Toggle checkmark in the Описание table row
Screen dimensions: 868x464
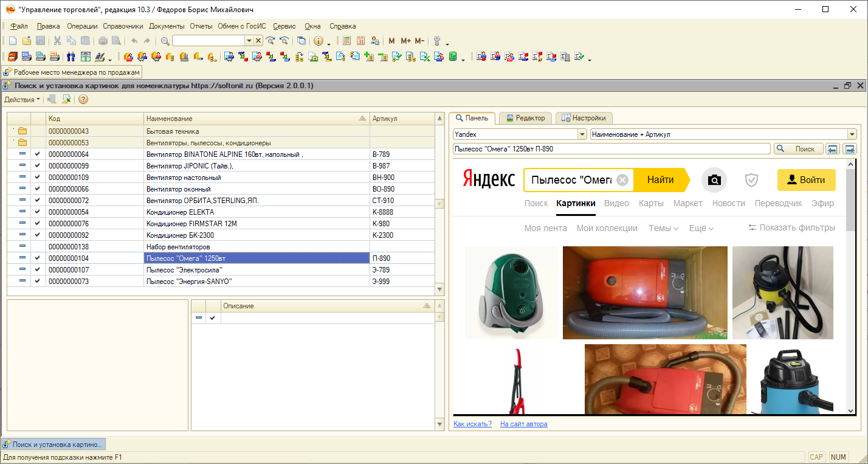tap(213, 318)
